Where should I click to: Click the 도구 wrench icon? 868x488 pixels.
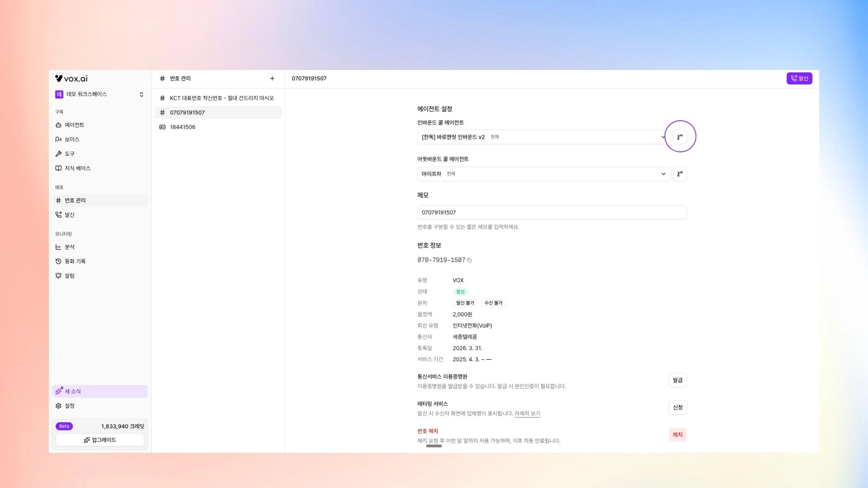click(x=58, y=154)
